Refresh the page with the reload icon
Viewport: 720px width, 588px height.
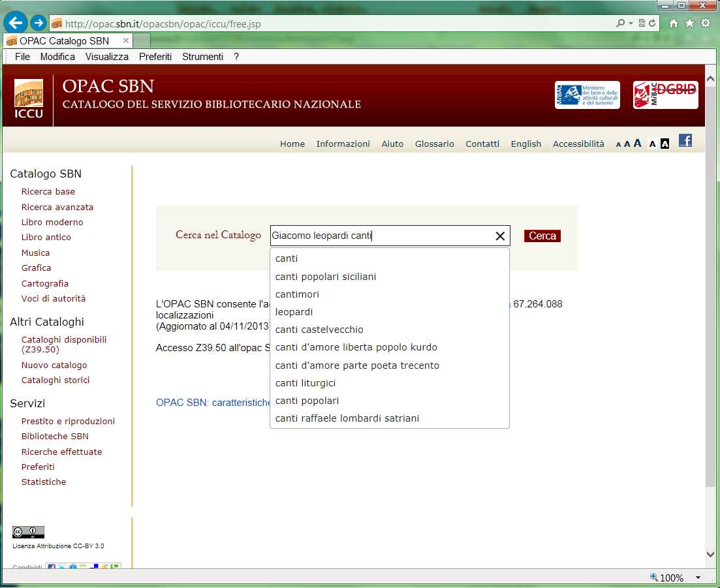coord(652,23)
